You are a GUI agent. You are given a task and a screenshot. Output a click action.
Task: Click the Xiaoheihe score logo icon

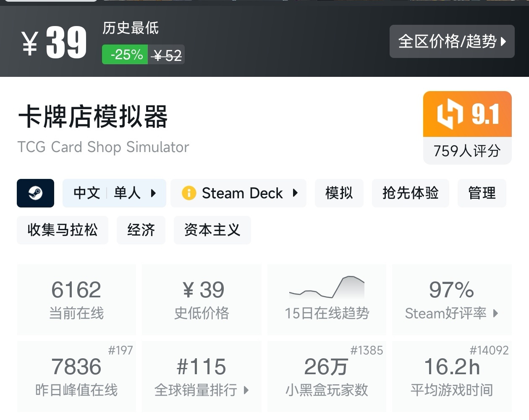tap(450, 114)
